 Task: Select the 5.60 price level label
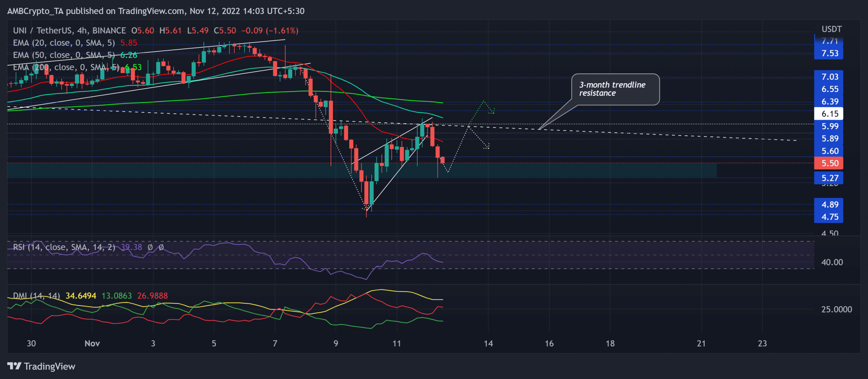pyautogui.click(x=829, y=151)
